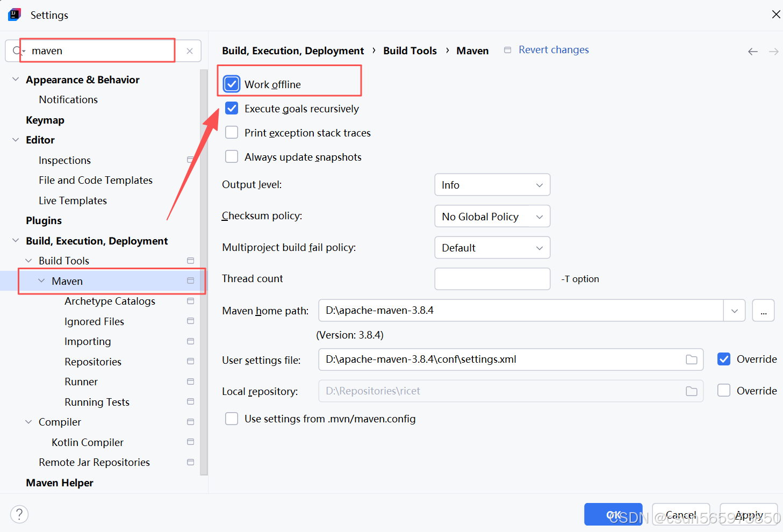
Task: Click project-level icon beside Kotlin Compiler
Action: [x=190, y=442]
